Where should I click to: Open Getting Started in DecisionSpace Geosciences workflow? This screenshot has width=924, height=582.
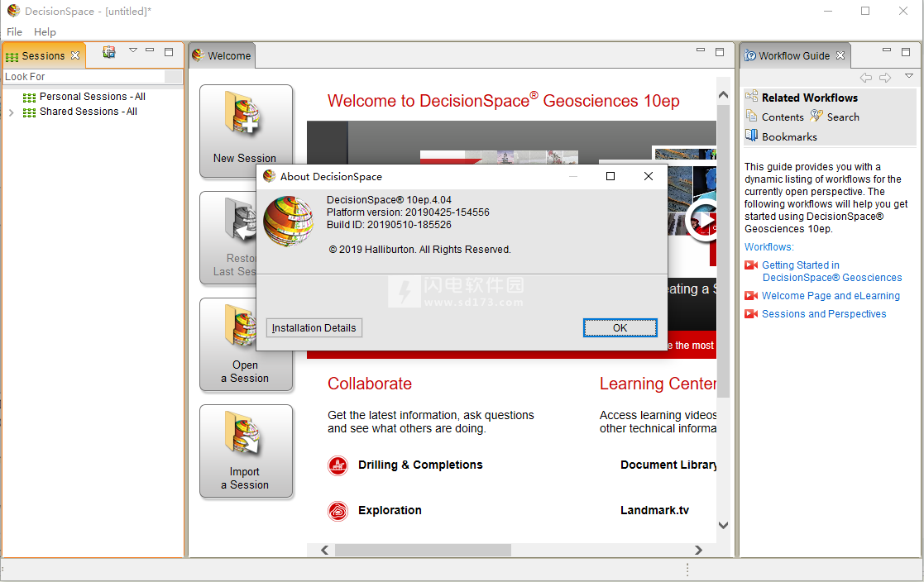831,271
